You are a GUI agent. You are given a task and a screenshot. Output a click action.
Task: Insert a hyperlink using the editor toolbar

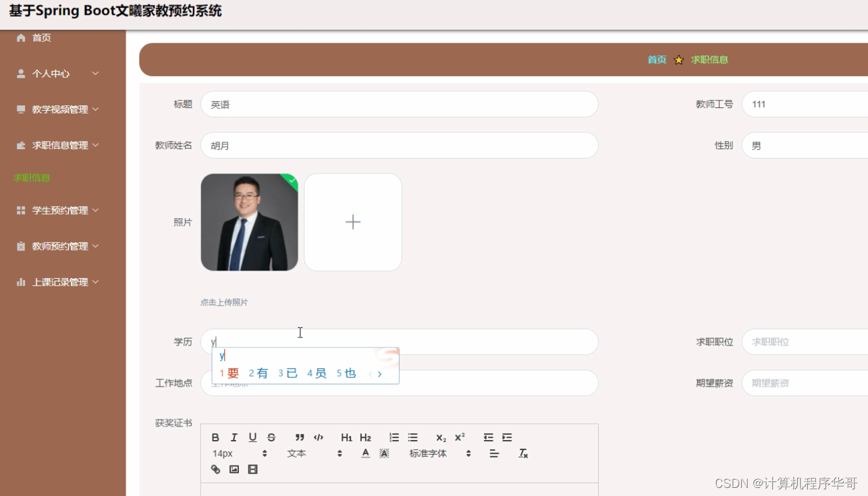tap(215, 469)
